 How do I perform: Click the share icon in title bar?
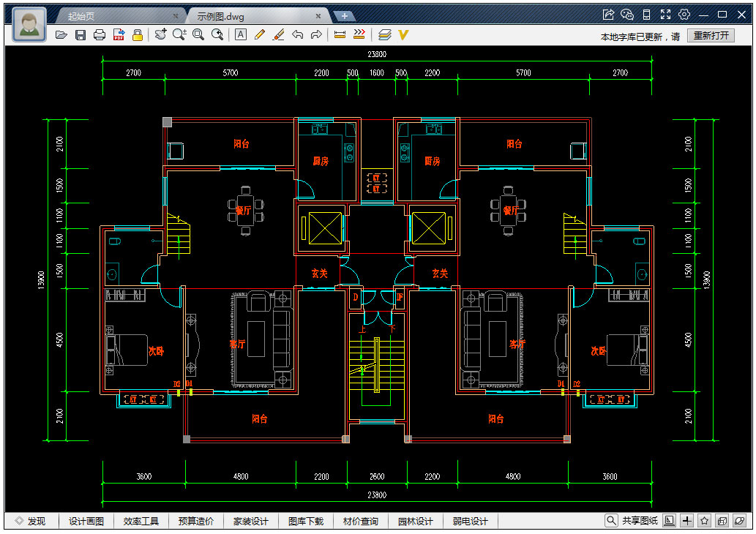click(x=608, y=15)
